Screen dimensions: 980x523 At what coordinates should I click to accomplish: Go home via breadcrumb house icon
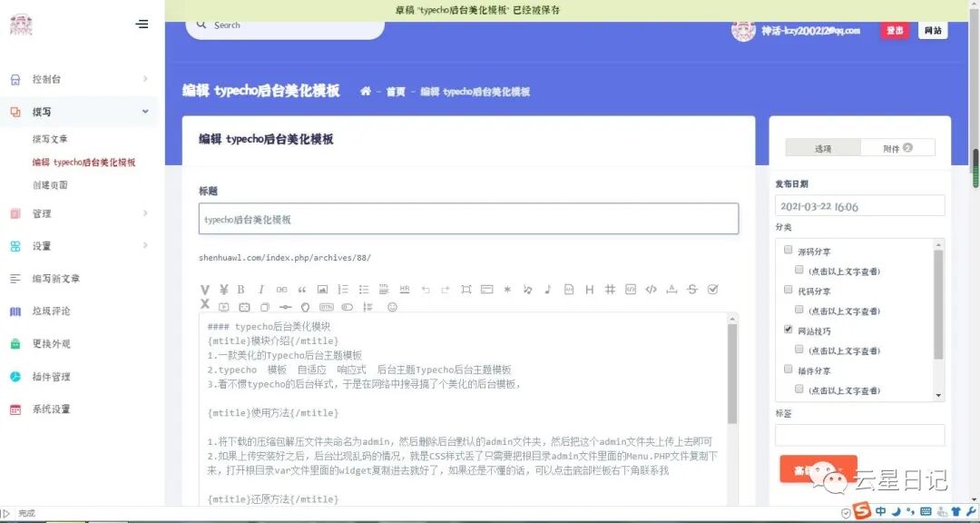pos(366,92)
